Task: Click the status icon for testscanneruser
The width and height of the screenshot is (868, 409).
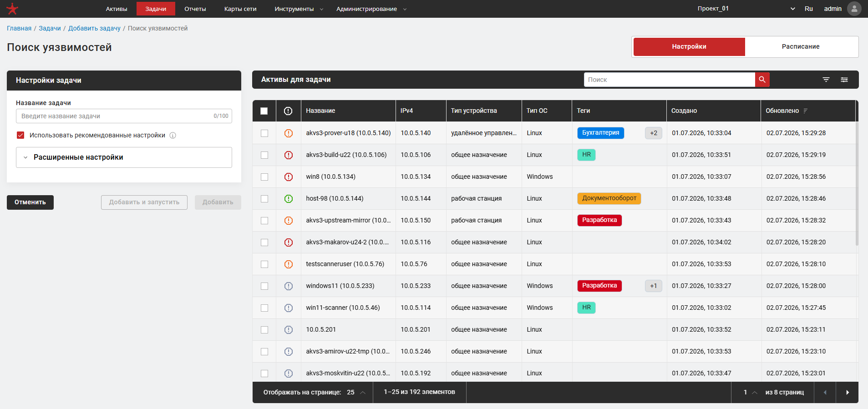Action: [x=289, y=264]
